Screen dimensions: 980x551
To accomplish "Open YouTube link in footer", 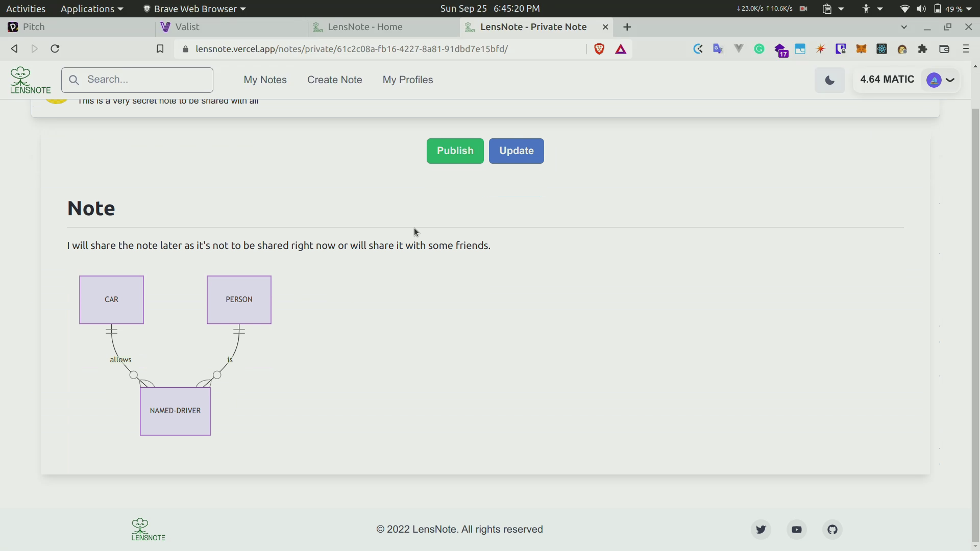I will pyautogui.click(x=796, y=530).
